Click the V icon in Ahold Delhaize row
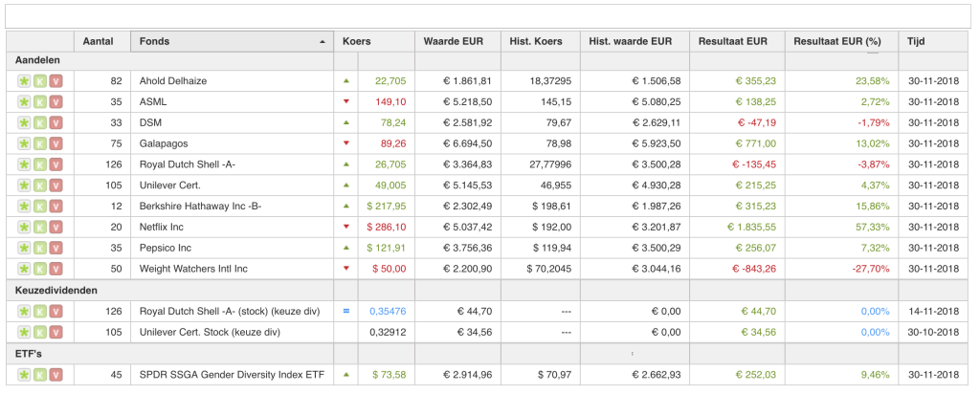 [56, 81]
